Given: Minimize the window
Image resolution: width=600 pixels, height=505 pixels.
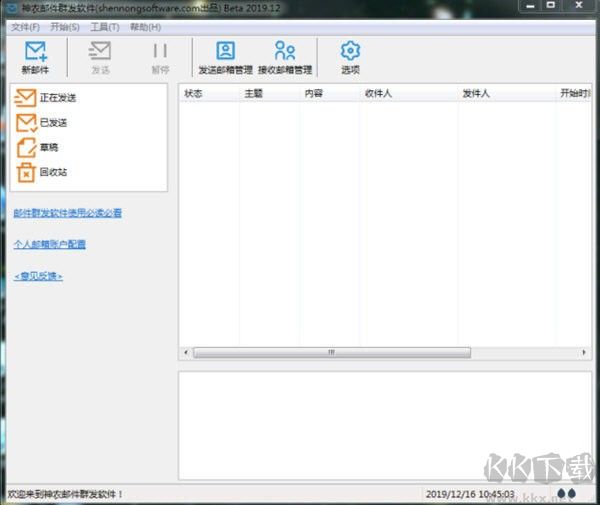Looking at the screenshot, I should (530, 5).
